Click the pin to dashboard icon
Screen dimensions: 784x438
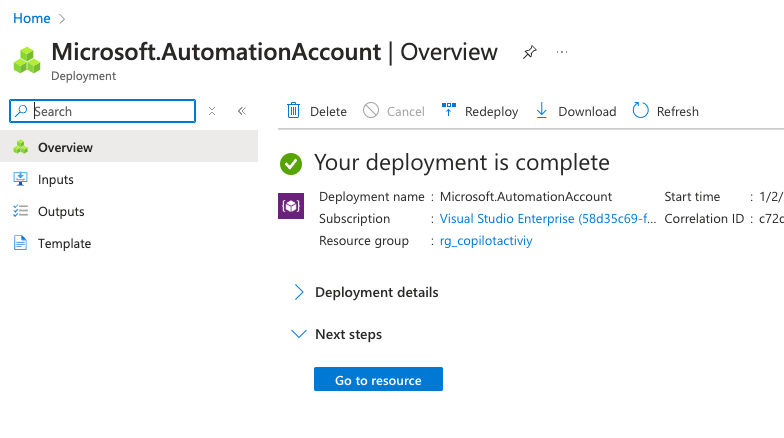coord(529,52)
